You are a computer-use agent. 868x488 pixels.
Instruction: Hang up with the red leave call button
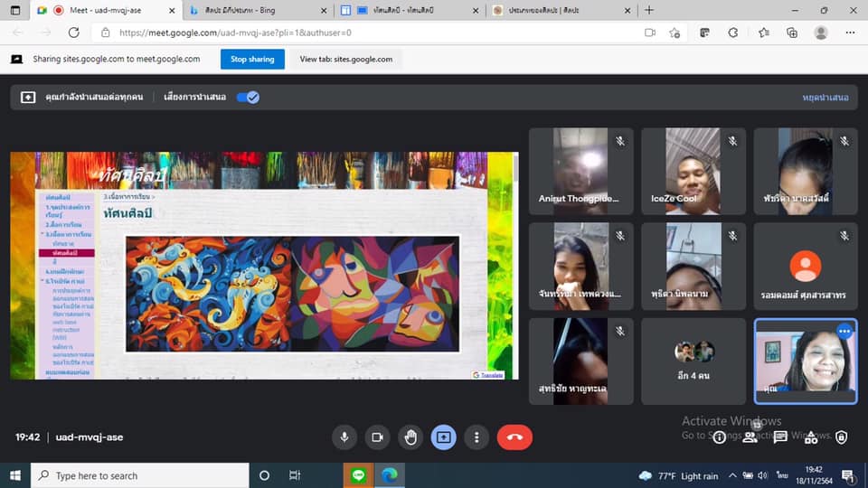click(514, 437)
